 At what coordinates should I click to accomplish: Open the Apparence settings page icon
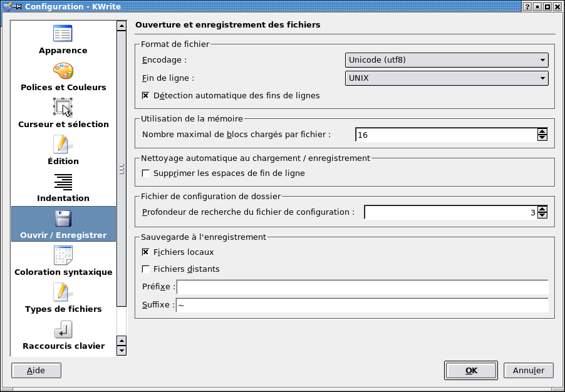[x=63, y=34]
